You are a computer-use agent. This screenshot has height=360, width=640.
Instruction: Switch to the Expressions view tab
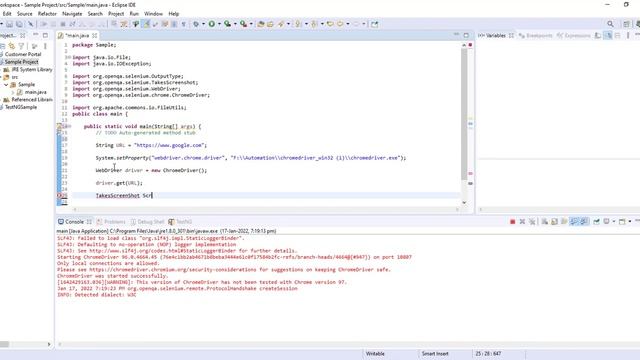click(573, 36)
